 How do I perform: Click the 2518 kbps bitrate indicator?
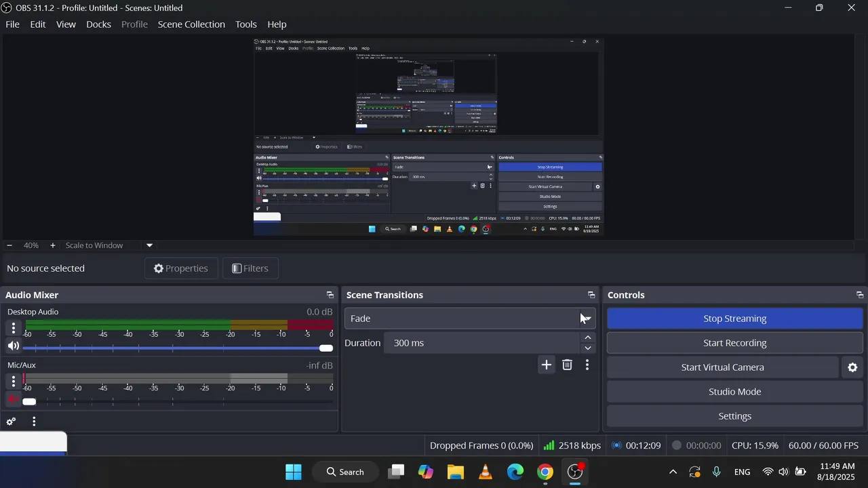pyautogui.click(x=572, y=445)
